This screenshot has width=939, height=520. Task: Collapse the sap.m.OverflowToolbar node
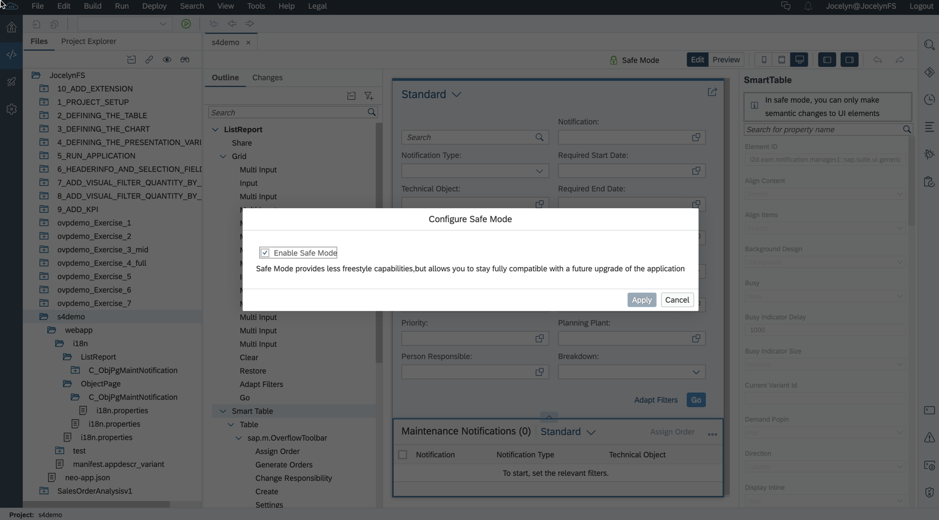pos(238,438)
